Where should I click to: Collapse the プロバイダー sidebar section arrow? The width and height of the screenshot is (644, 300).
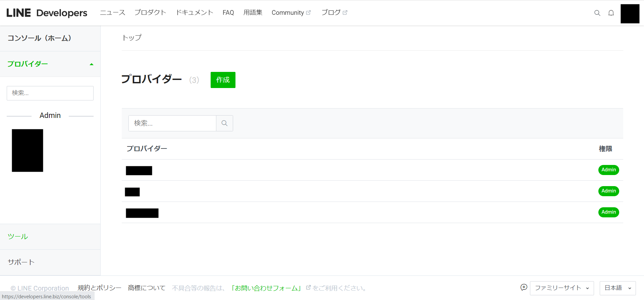[92, 64]
